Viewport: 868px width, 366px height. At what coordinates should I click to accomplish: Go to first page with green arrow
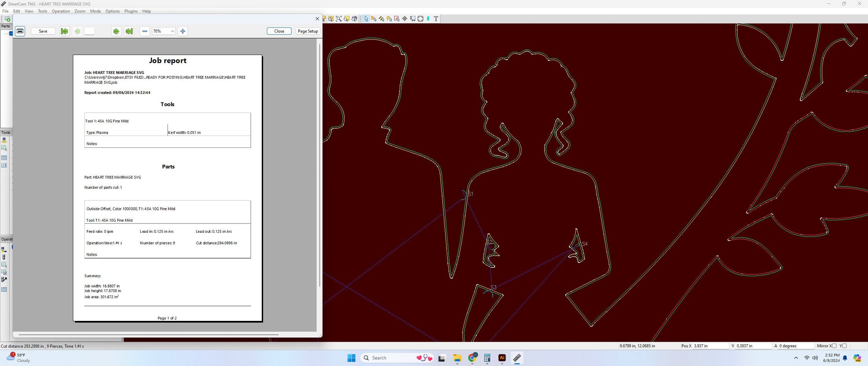tap(64, 31)
